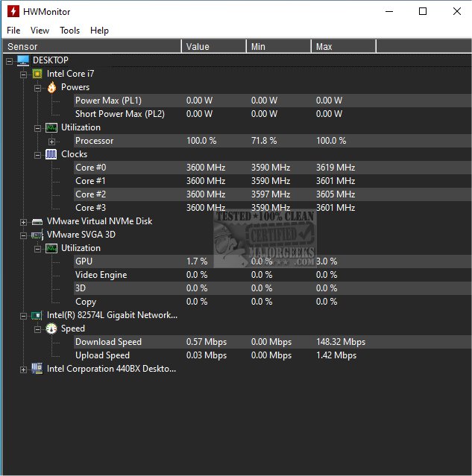The image size is (472, 476).
Task: Collapse the GPU Utilization section under SVGA 3D
Action: [x=37, y=250]
